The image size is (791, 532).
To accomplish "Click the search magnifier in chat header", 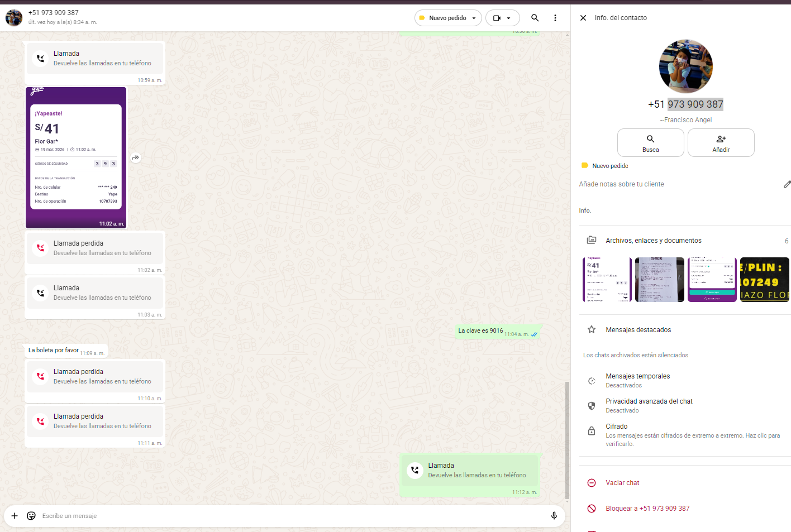I will 535,18.
